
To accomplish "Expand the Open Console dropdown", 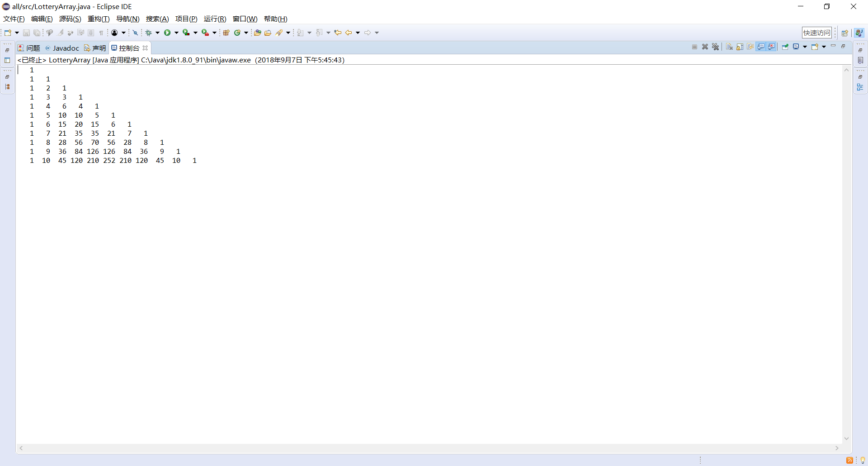I will (x=824, y=47).
